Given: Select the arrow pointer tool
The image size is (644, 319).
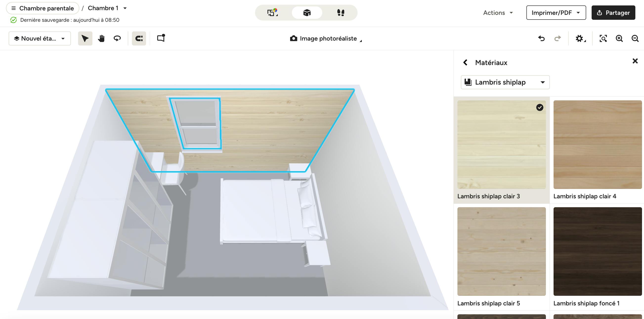Looking at the screenshot, I should [85, 38].
